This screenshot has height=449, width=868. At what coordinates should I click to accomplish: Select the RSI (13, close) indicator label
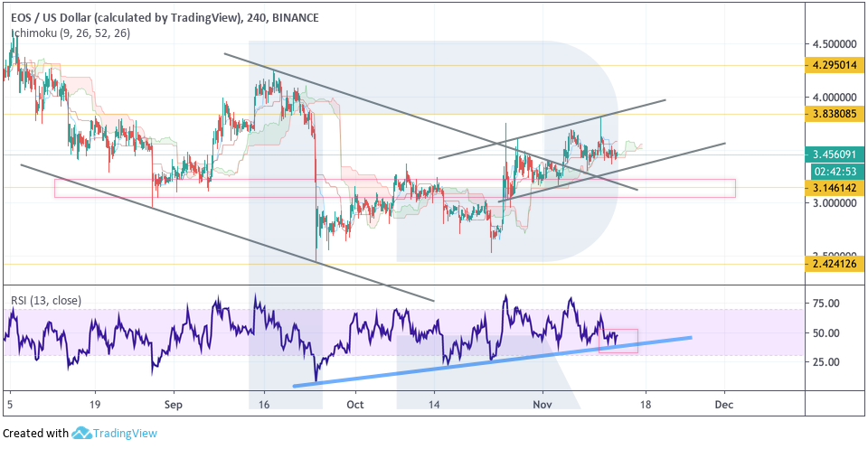(46, 301)
